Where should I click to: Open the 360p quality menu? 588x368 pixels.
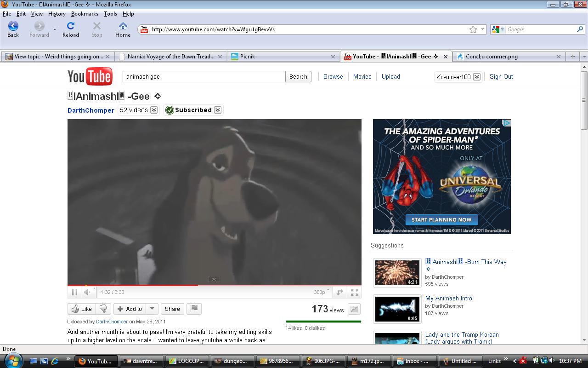click(320, 292)
